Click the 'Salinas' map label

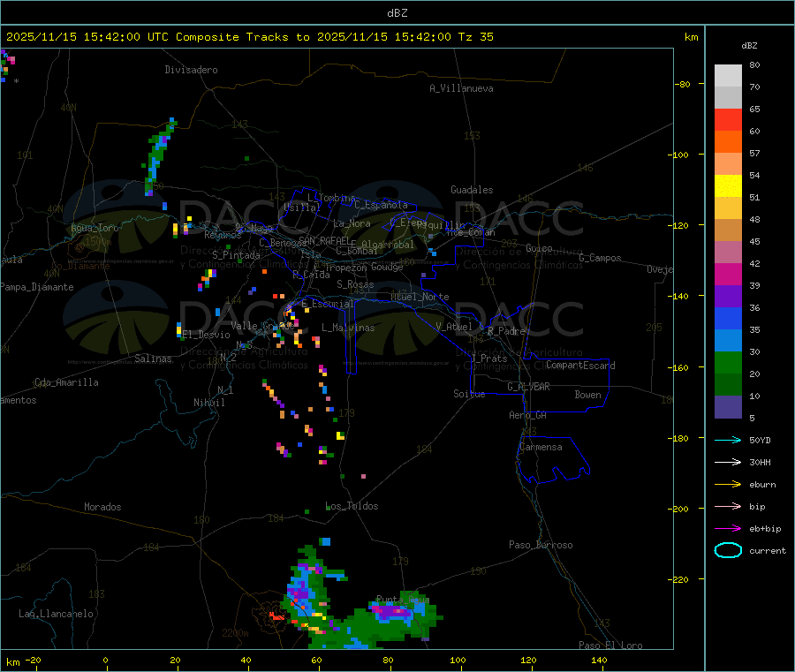pos(153,359)
